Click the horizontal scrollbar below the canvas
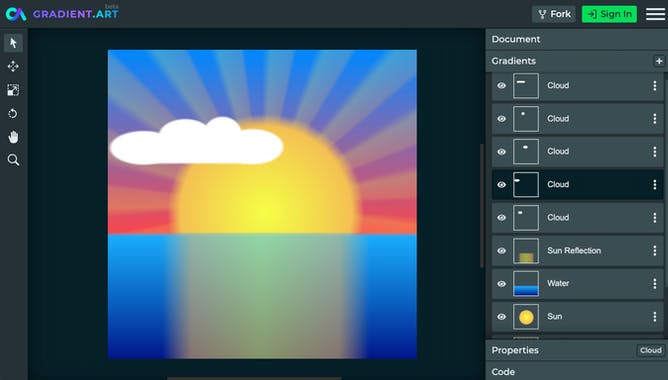 point(254,378)
